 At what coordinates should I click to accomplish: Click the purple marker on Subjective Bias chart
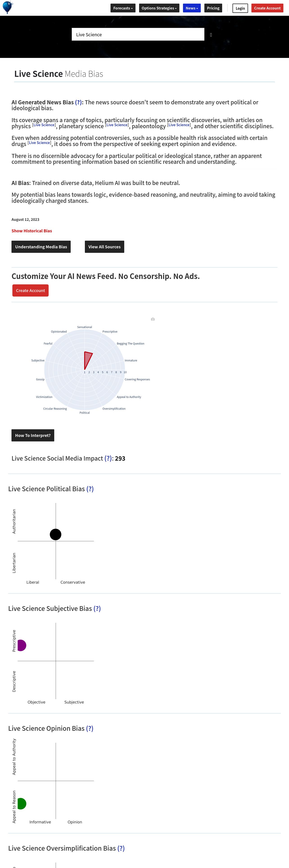coord(22,645)
